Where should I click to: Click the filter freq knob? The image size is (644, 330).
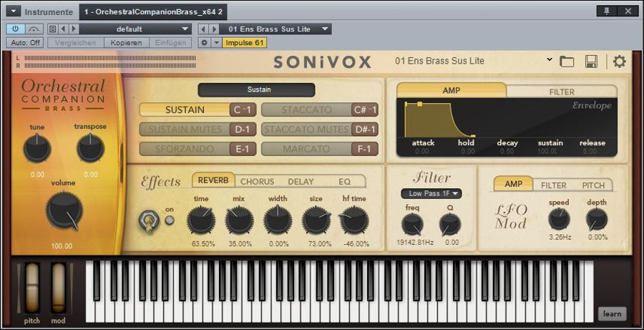click(412, 224)
